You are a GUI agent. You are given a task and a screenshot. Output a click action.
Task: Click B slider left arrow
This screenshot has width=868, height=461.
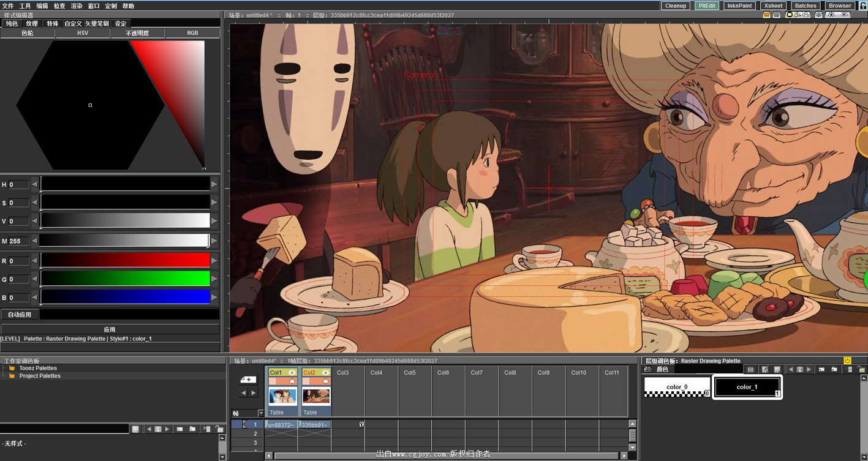pos(35,298)
